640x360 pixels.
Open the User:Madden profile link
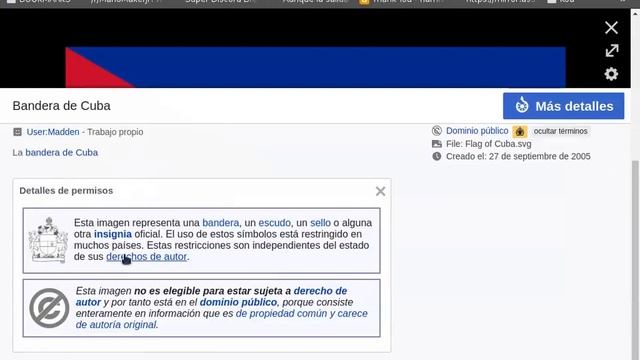pyautogui.click(x=53, y=132)
